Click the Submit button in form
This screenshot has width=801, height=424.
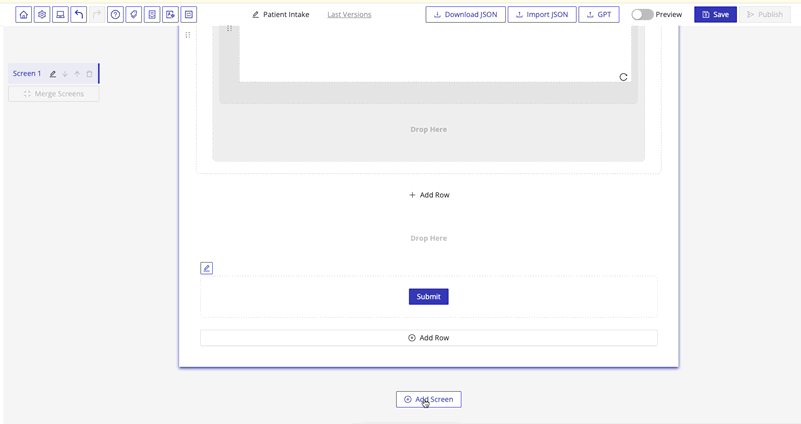coord(428,297)
